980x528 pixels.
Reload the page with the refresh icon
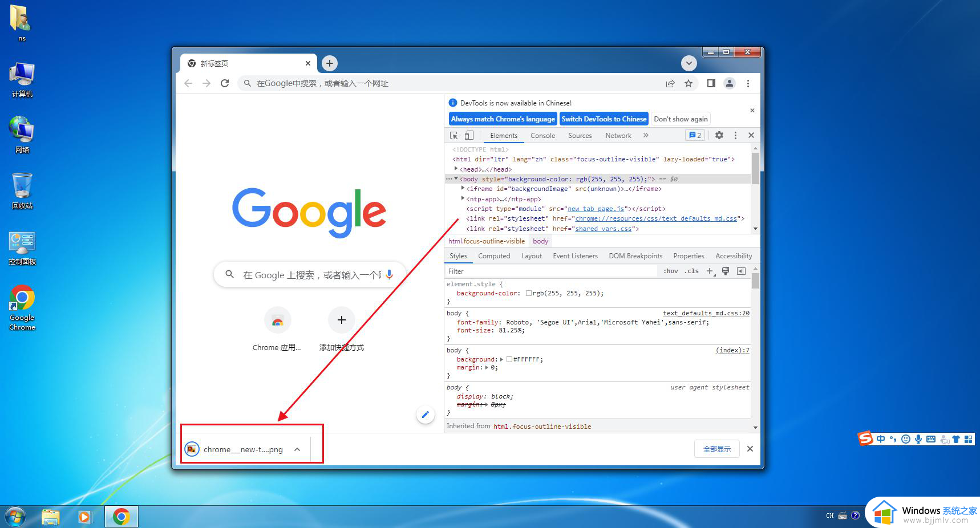coord(225,83)
